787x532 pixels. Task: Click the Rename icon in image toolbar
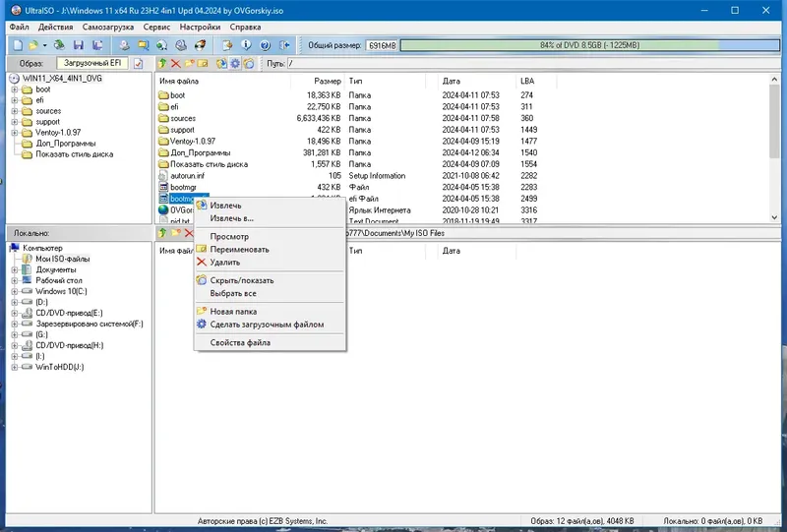(x=203, y=64)
